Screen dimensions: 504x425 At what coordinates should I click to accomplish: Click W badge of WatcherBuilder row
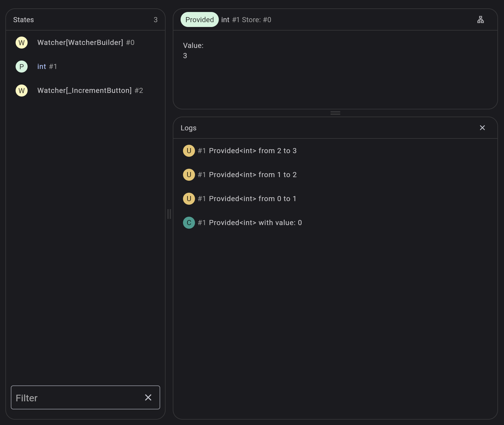coord(22,43)
